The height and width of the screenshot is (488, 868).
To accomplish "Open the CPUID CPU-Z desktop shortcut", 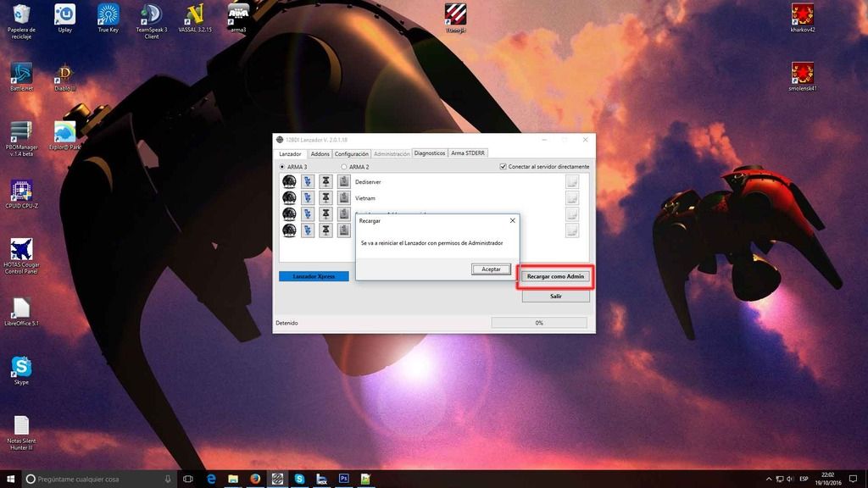I will 21,194.
